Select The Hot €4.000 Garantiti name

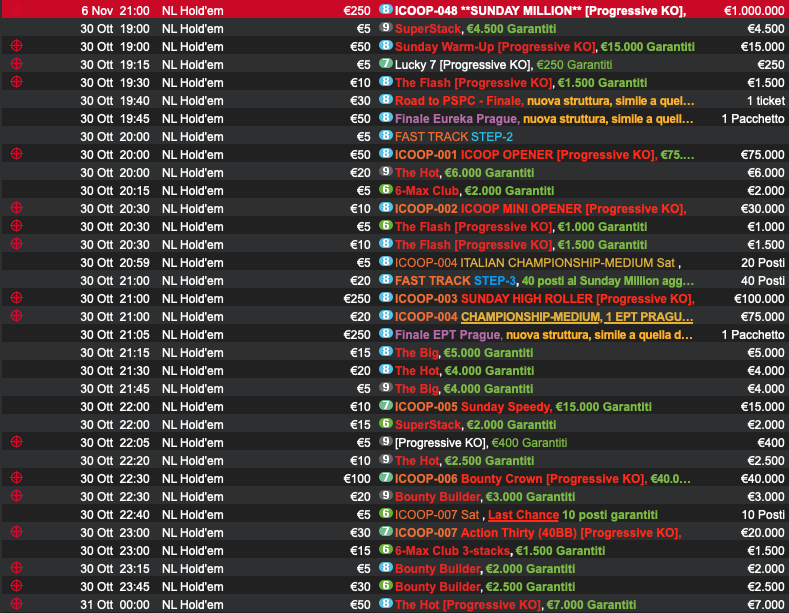point(464,371)
